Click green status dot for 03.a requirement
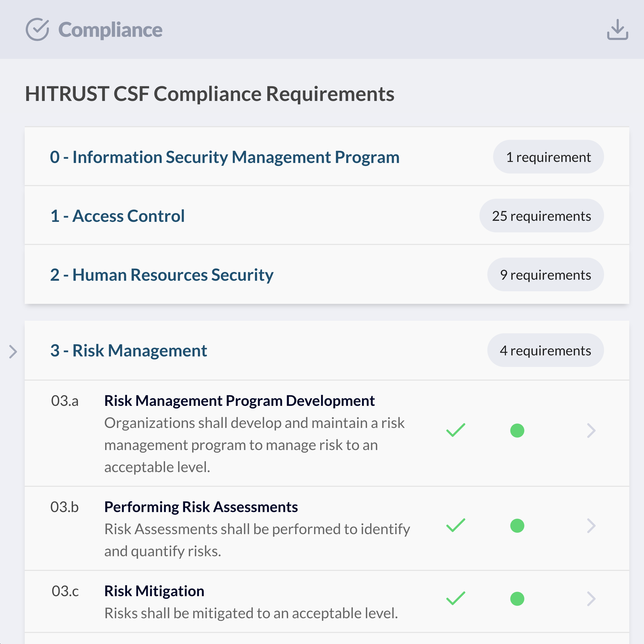 click(x=517, y=431)
